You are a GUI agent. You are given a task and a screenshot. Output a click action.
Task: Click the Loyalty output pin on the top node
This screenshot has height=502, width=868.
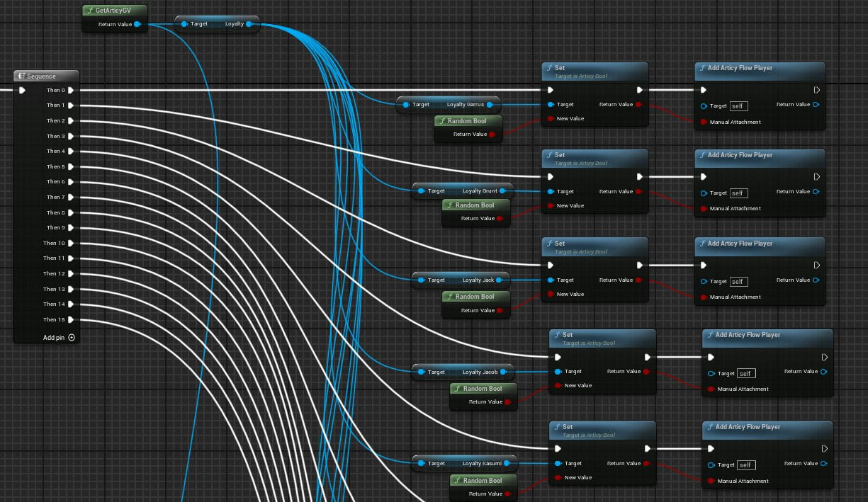point(249,24)
